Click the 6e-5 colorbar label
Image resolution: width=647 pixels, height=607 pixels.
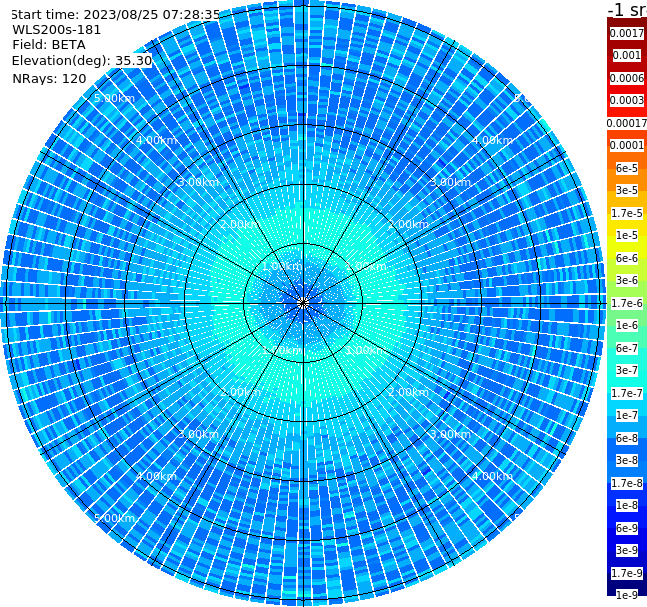click(x=627, y=168)
